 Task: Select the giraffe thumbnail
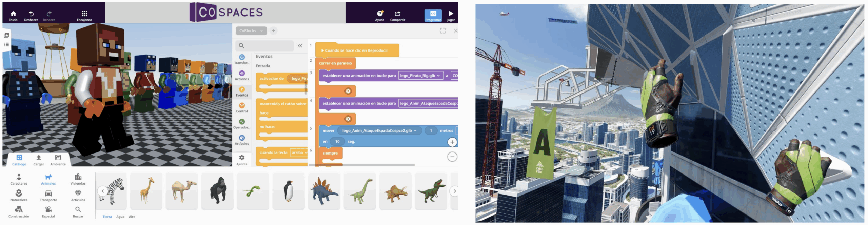point(146,191)
